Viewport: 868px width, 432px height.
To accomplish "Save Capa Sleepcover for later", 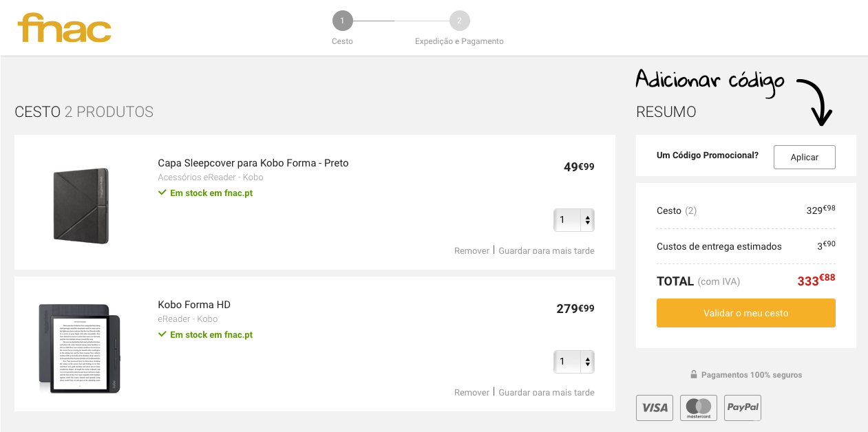I will [547, 250].
